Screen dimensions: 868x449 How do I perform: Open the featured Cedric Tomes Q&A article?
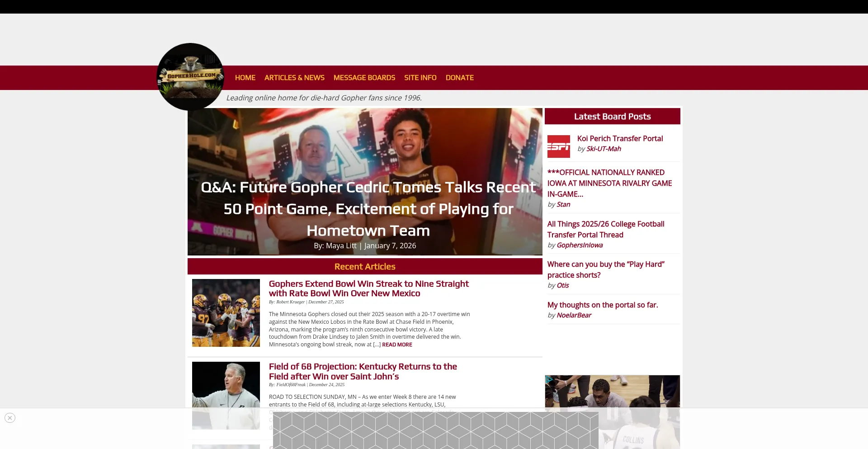[368, 208]
